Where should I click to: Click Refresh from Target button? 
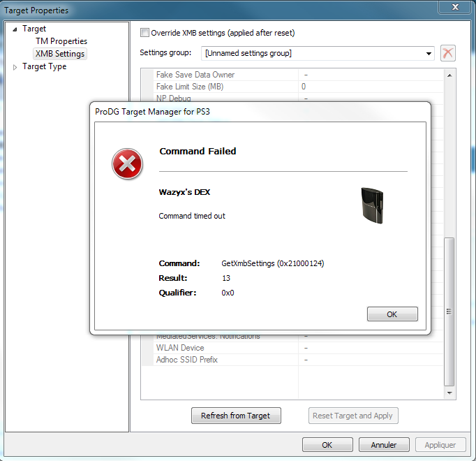point(236,416)
